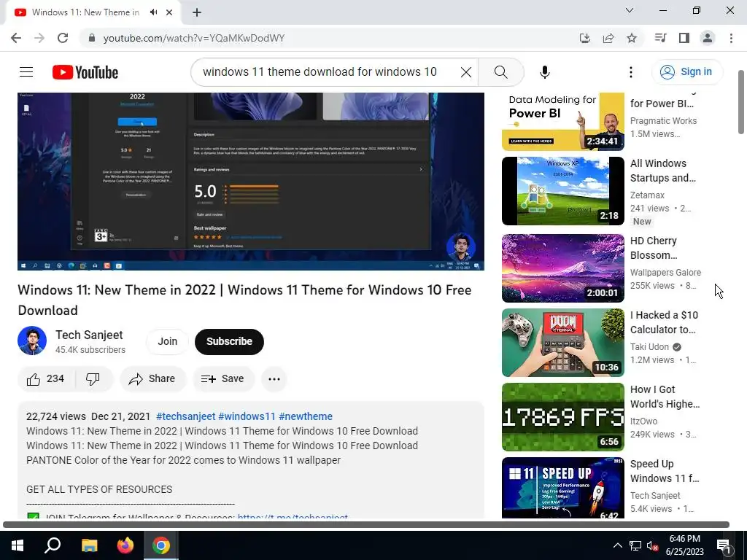This screenshot has width=747, height=560.
Task: Share the video
Action: pyautogui.click(x=152, y=379)
